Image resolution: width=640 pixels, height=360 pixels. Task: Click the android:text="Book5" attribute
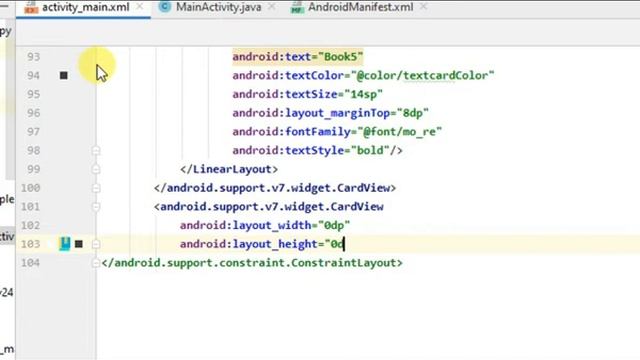pos(298,57)
